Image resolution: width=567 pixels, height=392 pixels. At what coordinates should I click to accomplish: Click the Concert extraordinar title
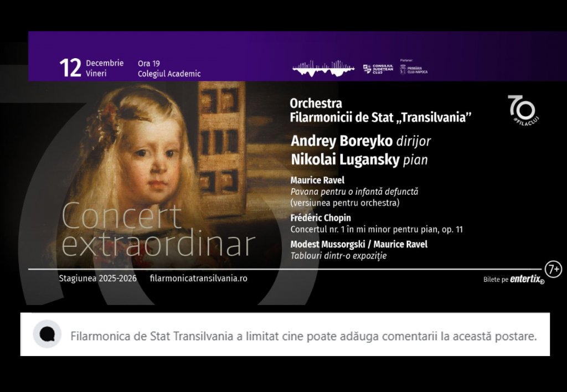pos(158,231)
